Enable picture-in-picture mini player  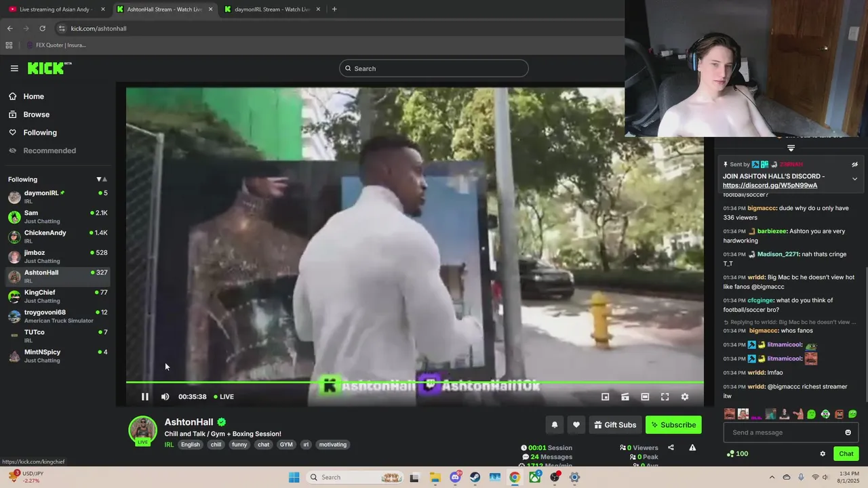(605, 396)
